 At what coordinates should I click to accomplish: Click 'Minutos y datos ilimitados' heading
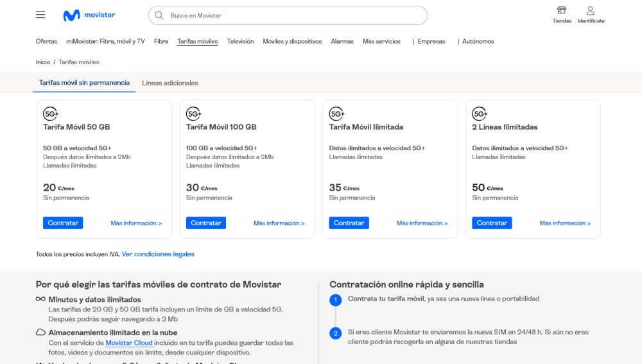94,299
